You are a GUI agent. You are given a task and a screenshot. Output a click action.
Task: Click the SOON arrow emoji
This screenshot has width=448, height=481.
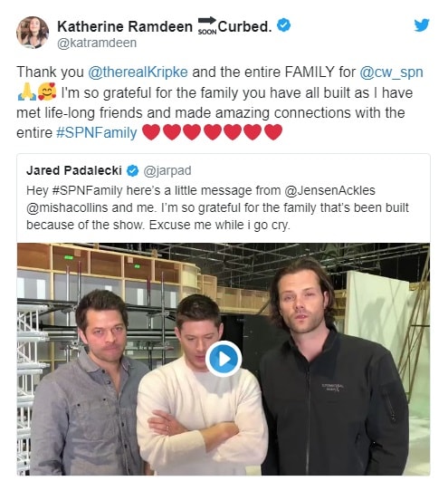tap(207, 25)
